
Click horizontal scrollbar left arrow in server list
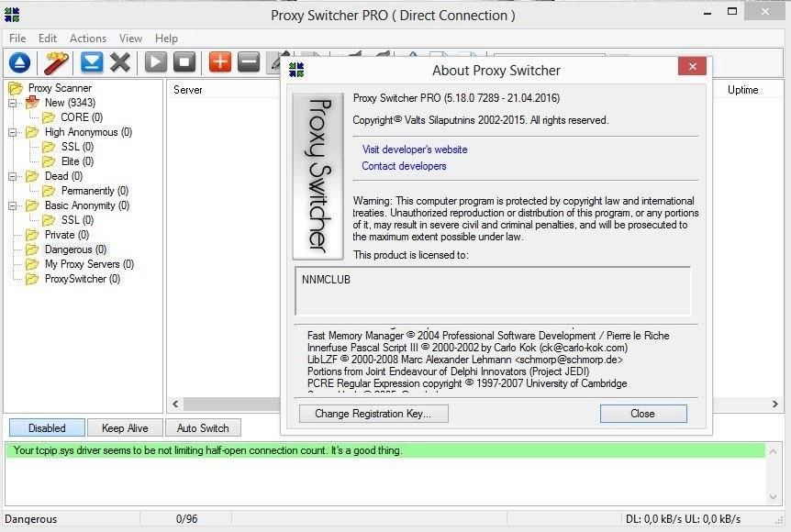pyautogui.click(x=175, y=404)
